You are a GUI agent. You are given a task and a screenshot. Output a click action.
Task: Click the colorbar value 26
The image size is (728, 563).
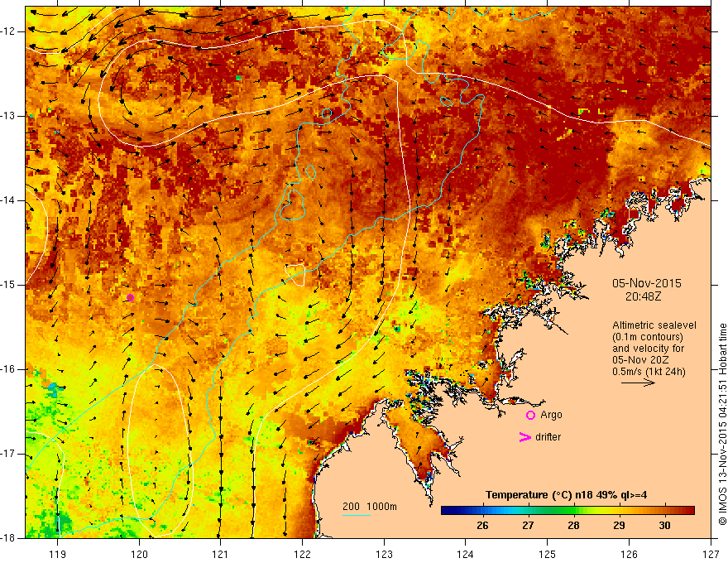482,526
